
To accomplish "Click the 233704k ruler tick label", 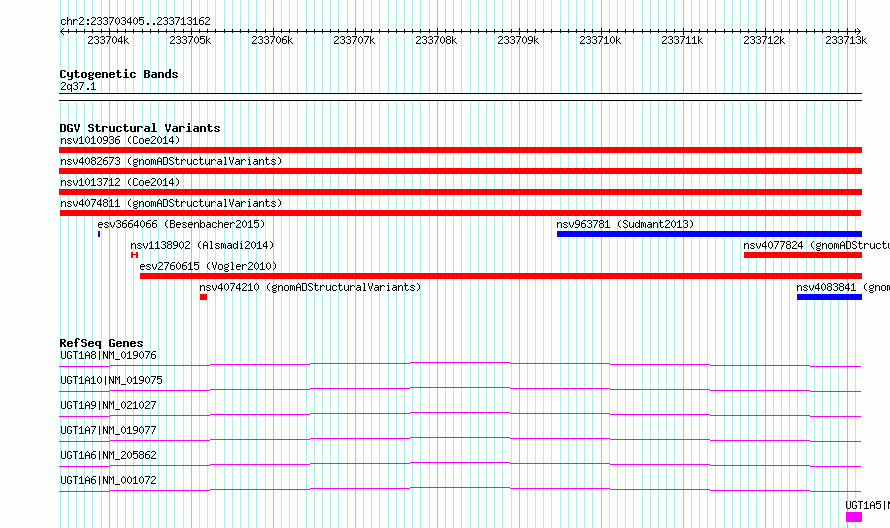I will click(108, 40).
